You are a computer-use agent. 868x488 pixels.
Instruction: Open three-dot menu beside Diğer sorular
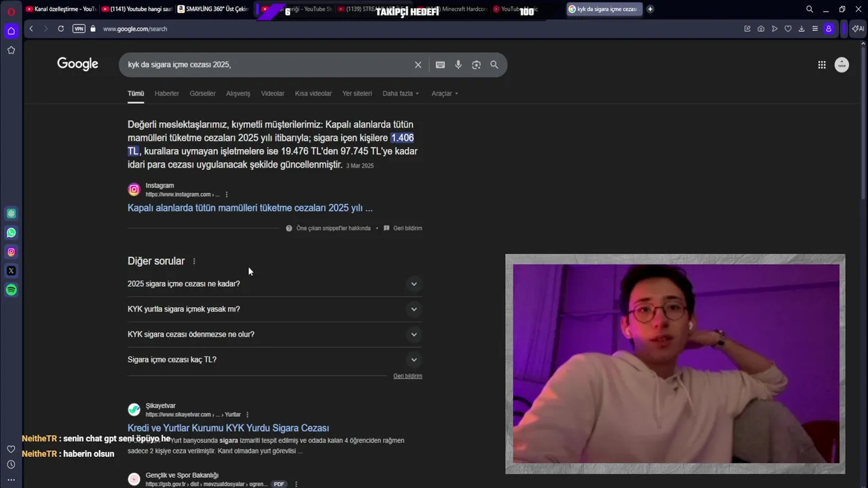(194, 262)
